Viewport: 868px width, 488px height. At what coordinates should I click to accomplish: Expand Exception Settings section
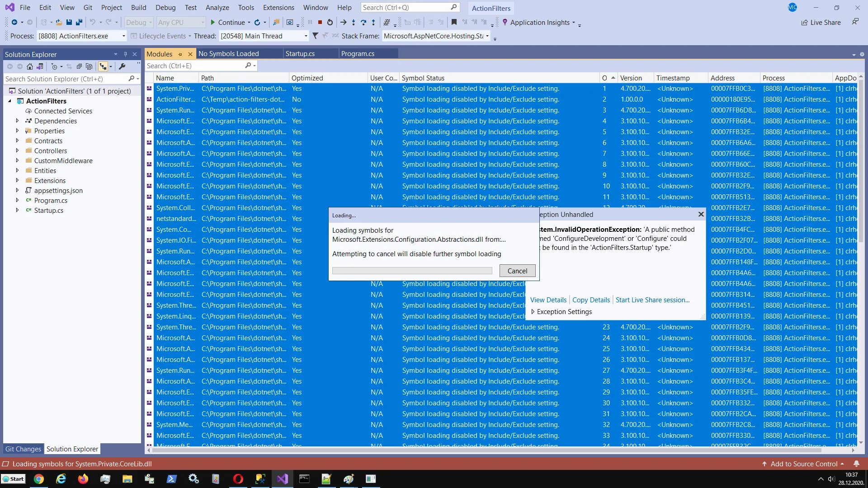(533, 312)
